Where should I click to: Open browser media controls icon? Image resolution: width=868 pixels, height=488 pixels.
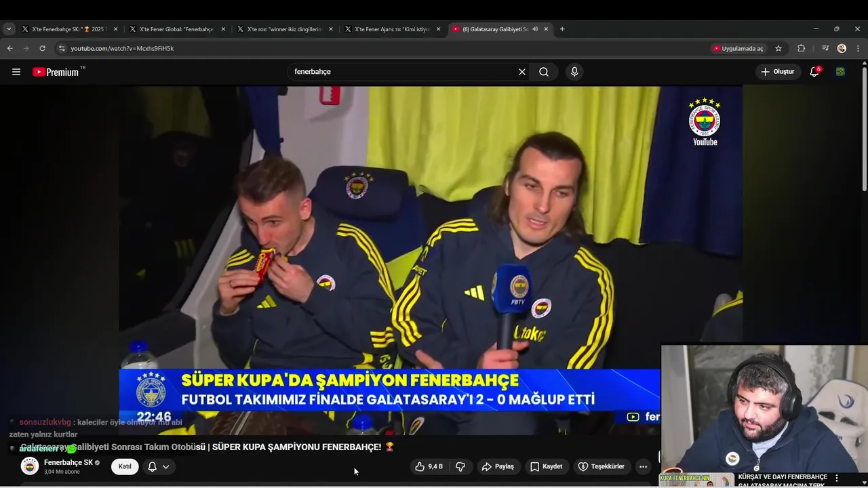coord(825,49)
